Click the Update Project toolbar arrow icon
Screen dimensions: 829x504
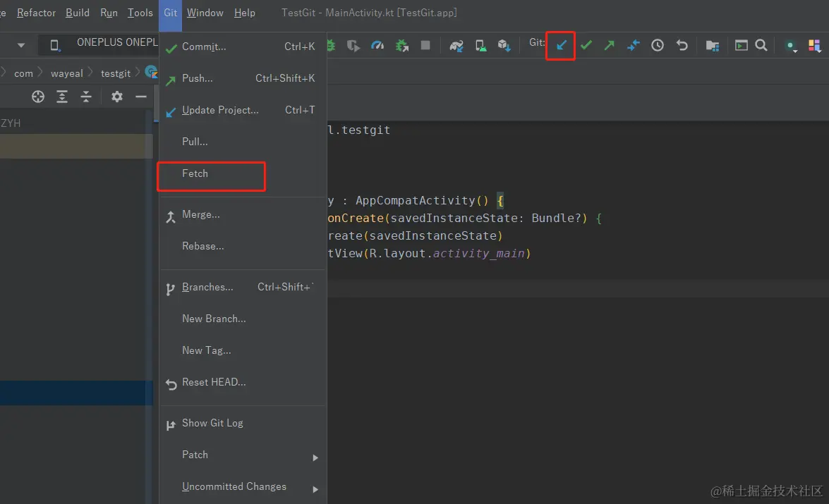pyautogui.click(x=561, y=45)
